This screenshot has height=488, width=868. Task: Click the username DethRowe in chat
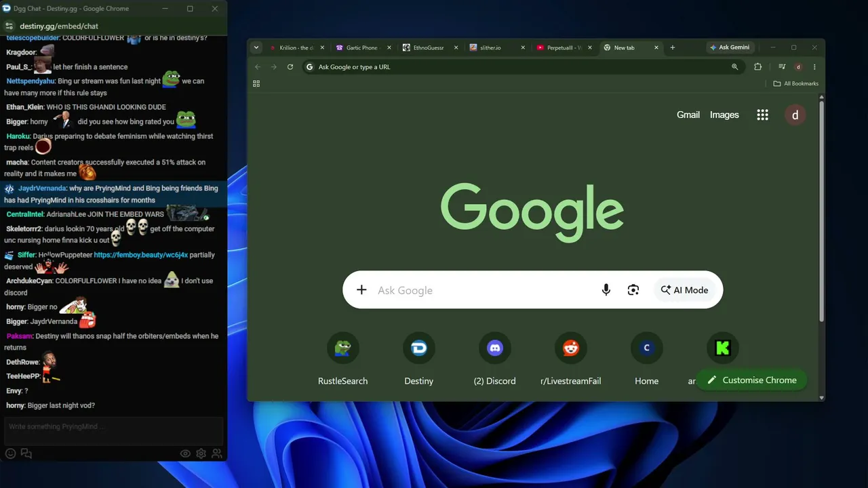click(x=22, y=362)
